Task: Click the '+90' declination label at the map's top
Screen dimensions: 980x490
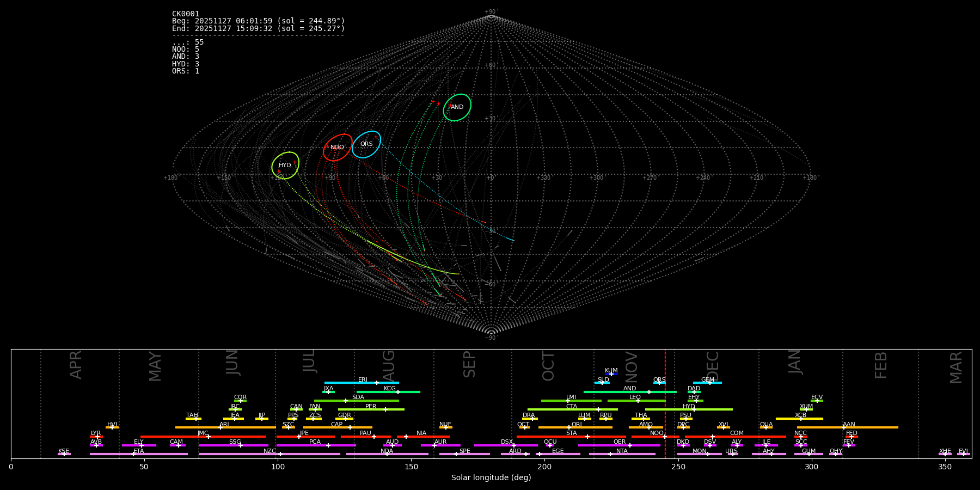Action: click(x=491, y=12)
